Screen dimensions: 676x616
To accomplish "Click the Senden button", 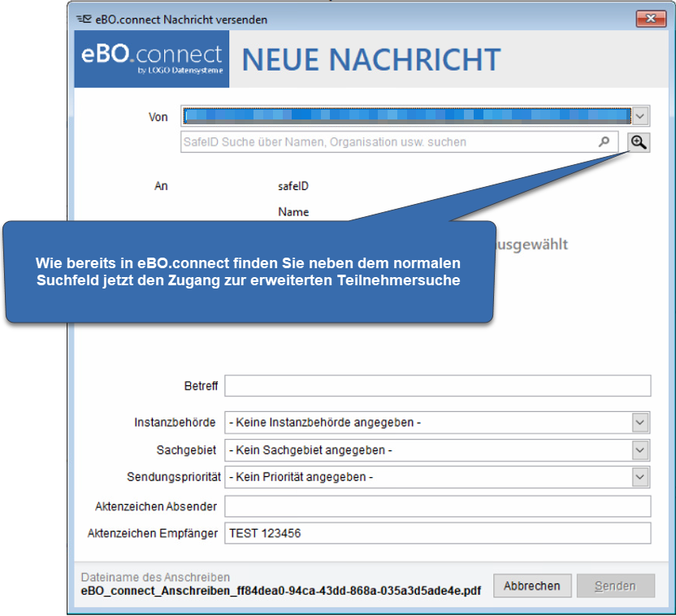I will 616,586.
